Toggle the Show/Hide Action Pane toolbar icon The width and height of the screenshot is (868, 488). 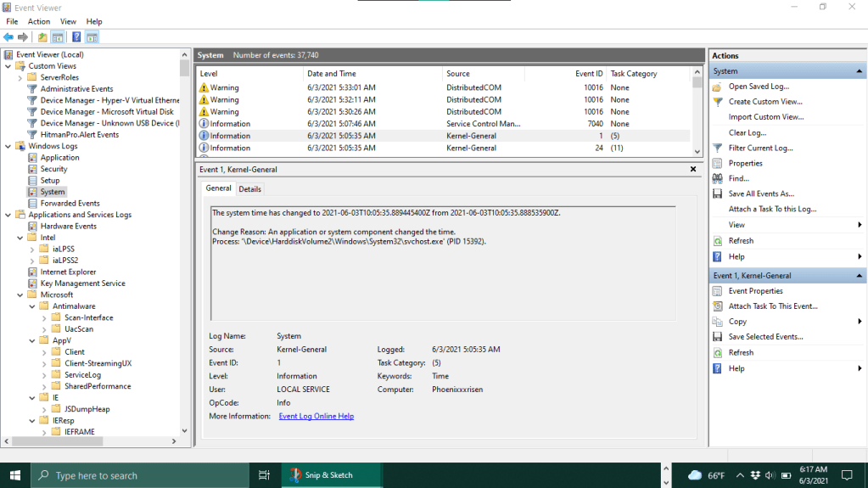(92, 37)
